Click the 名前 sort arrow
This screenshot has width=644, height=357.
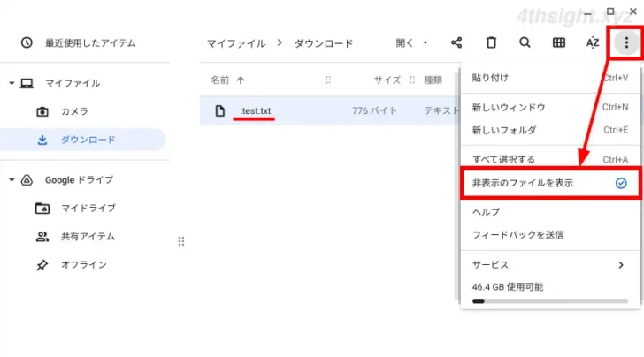click(x=241, y=80)
